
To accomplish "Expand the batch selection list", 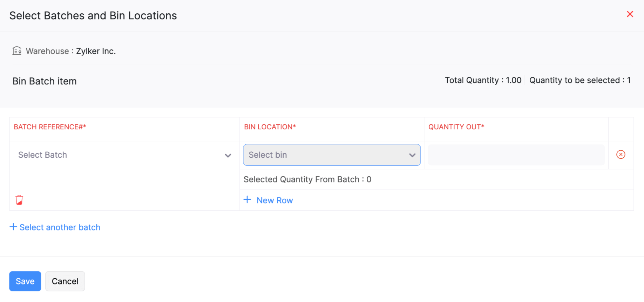I will click(x=105, y=155).
